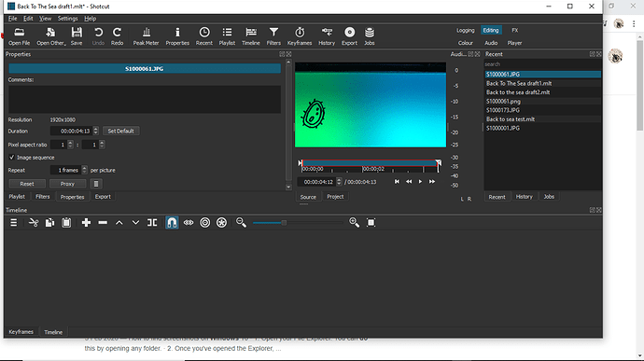Image resolution: width=644 pixels, height=361 pixels.
Task: Open the properties menu beside Proxy
Action: (x=96, y=184)
